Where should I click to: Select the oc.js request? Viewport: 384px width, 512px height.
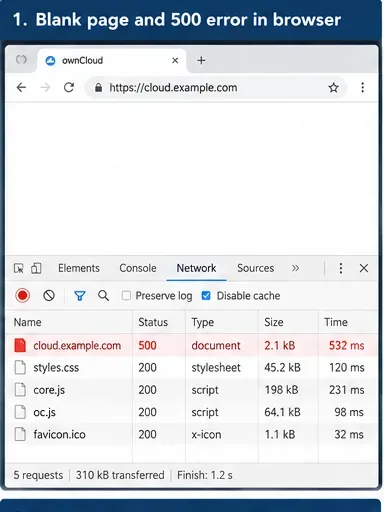coord(192,412)
